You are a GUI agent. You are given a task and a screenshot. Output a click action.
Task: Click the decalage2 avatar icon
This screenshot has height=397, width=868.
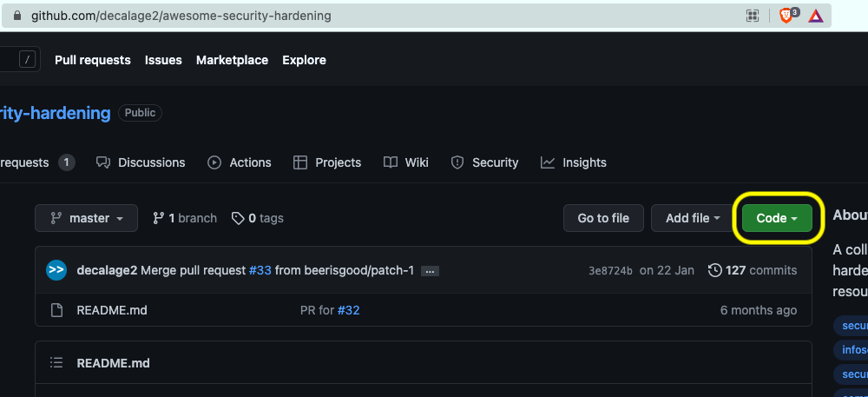click(x=56, y=270)
